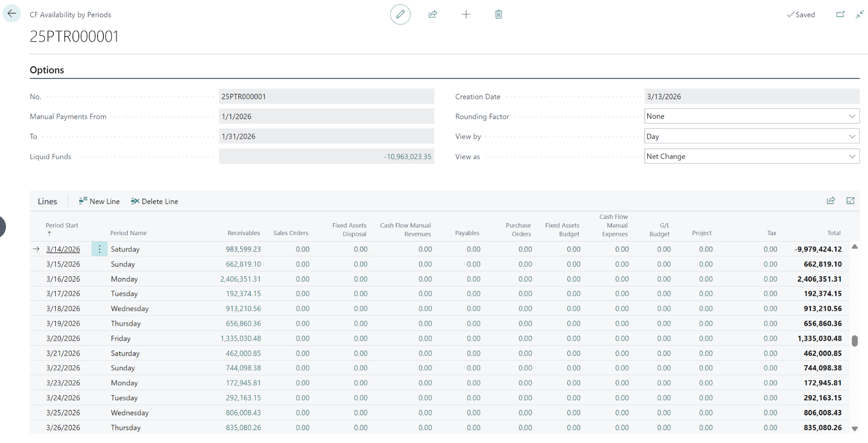This screenshot has height=443, width=868.
Task: Collapse the page with arrows icon
Action: coord(860,15)
